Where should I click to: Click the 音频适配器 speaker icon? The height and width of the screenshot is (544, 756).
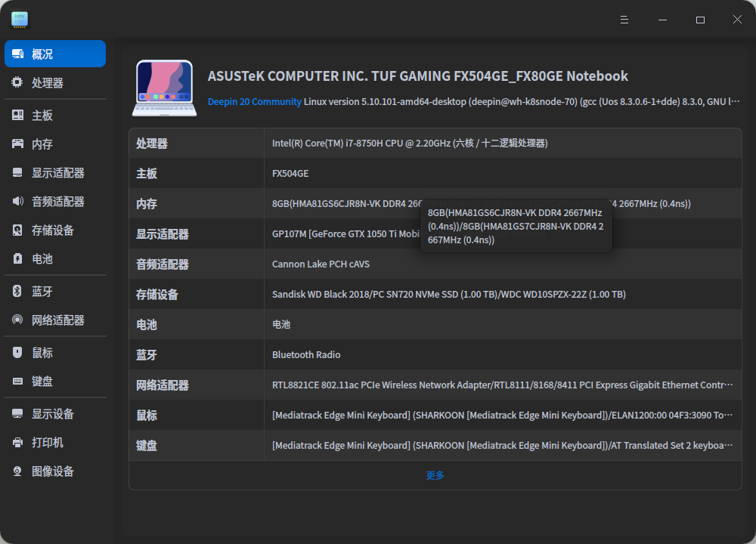click(x=17, y=201)
